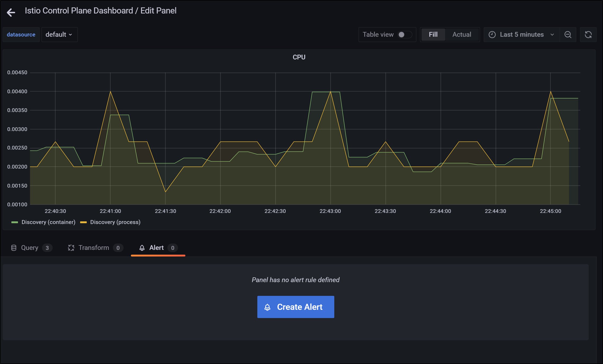
Task: Select the Fill display mode
Action: 433,35
